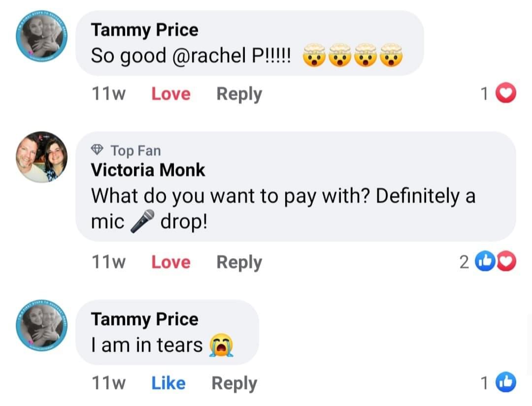Image resolution: width=532 pixels, height=406 pixels.
Task: Open Tammy Price's avatar beside "So good" comment
Action: tap(42, 41)
